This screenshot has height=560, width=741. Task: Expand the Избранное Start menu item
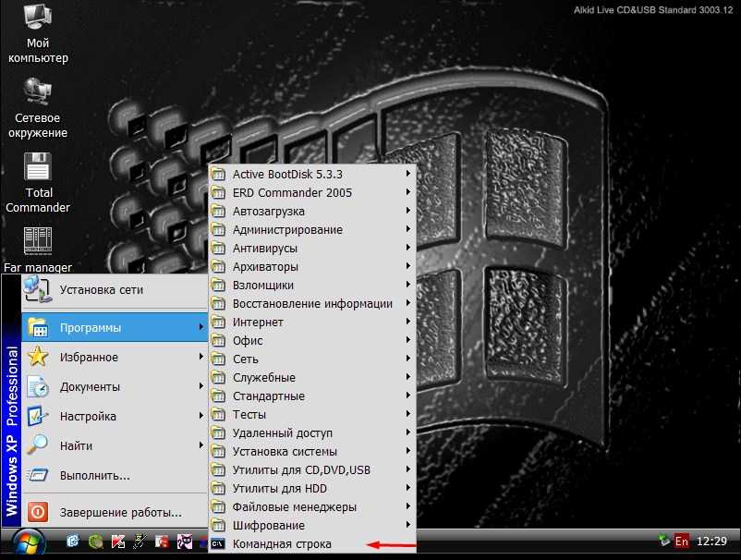[x=89, y=358]
